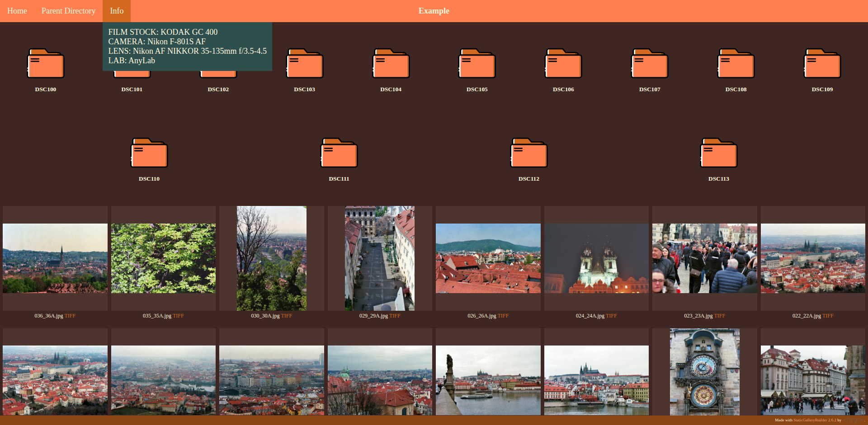Open the astronomical clock photo thumbnail
The height and width of the screenshot is (425, 868).
pyautogui.click(x=704, y=372)
